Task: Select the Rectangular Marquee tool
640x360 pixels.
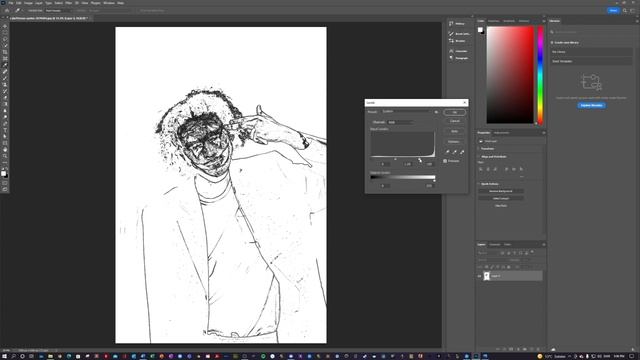Action: point(5,33)
